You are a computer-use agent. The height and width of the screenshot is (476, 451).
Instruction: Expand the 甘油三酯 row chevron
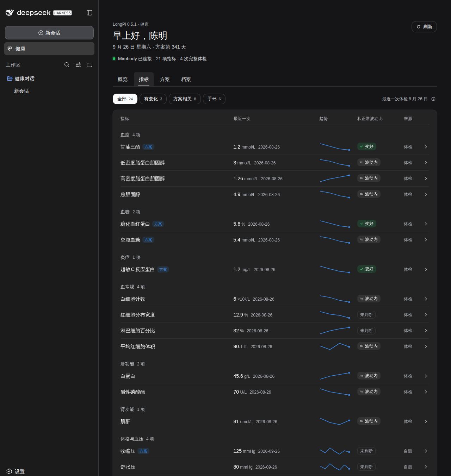[x=426, y=147]
